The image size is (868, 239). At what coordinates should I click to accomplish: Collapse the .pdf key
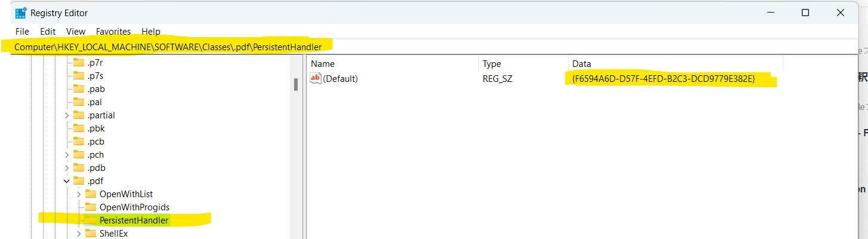pos(67,181)
